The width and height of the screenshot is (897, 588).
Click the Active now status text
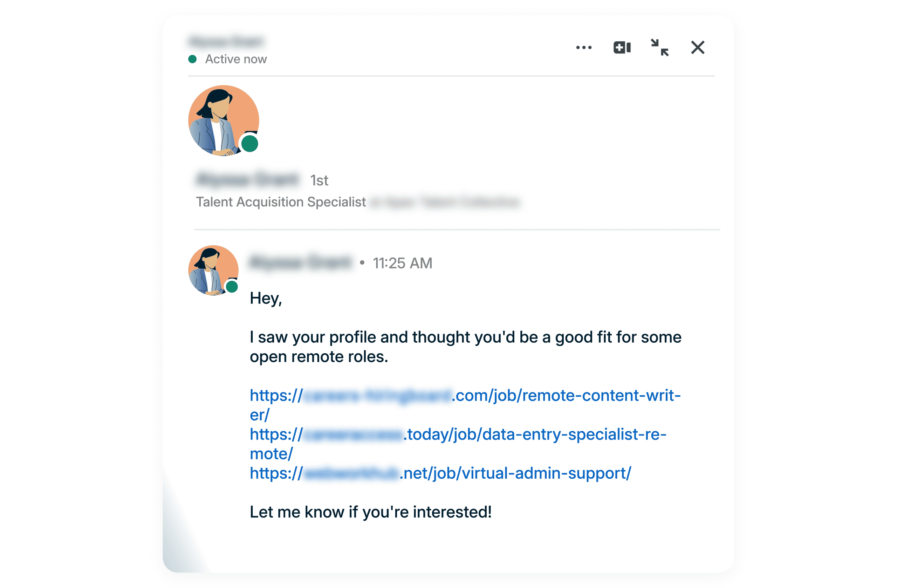pyautogui.click(x=235, y=59)
